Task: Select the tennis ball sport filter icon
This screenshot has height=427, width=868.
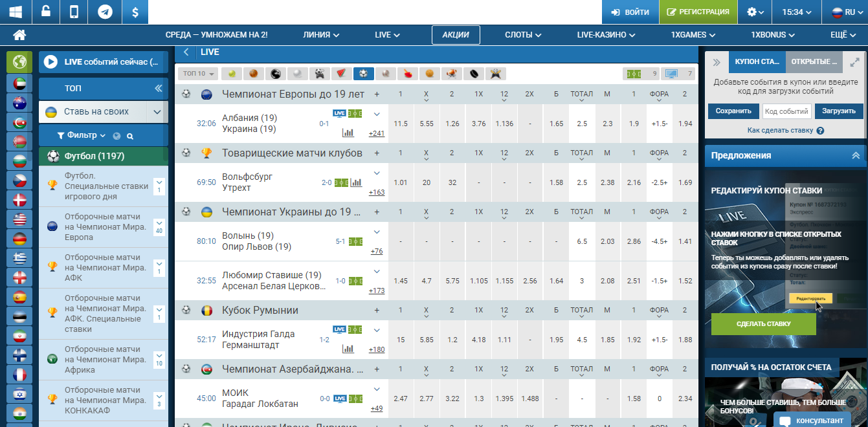Action: 232,74
